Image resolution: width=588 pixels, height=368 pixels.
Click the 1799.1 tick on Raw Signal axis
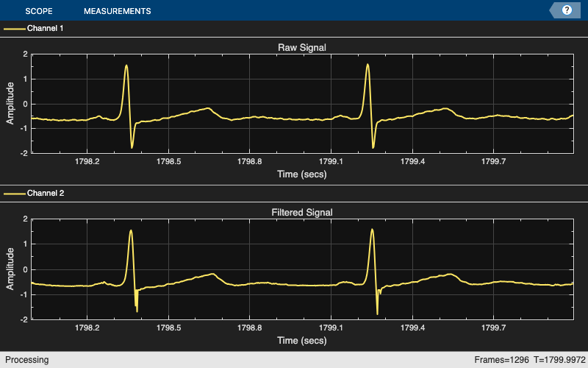click(331, 161)
